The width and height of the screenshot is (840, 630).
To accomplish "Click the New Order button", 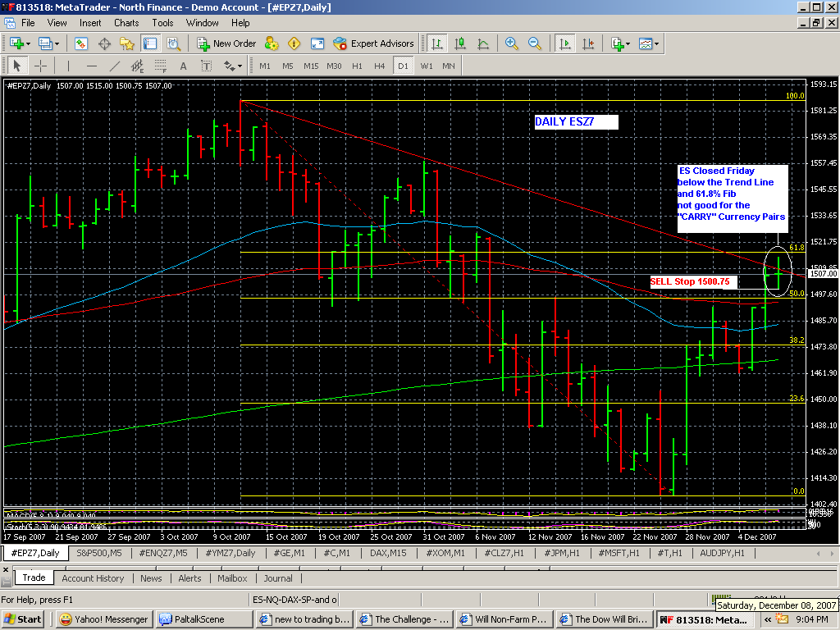I will [226, 43].
